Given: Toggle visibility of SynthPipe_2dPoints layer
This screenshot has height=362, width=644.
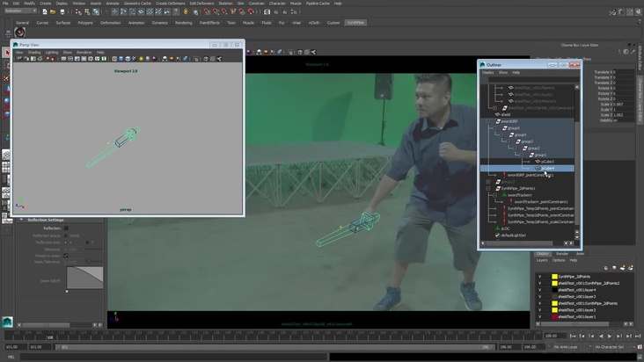Looking at the screenshot, I should click(x=539, y=277).
